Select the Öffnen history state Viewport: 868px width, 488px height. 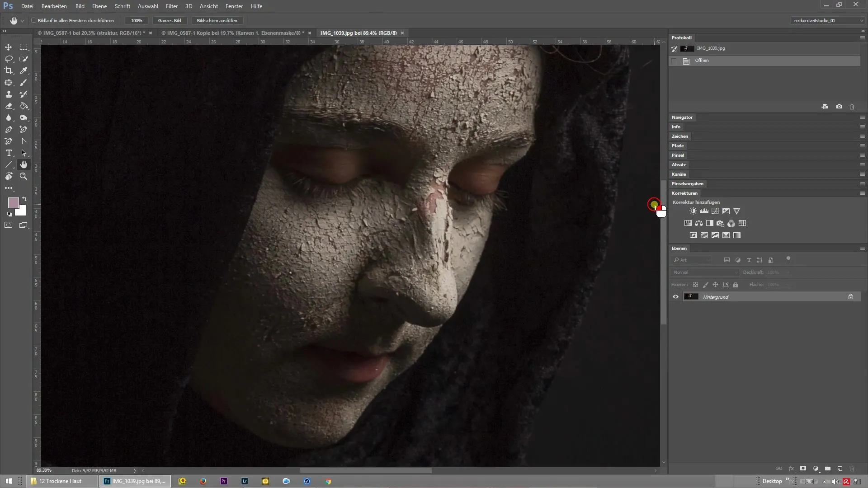[x=764, y=61]
